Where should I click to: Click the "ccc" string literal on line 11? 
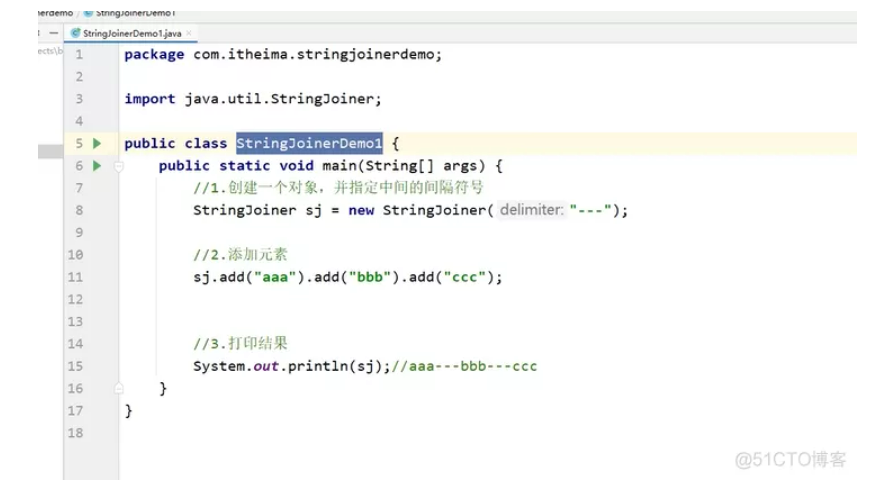[x=464, y=277]
